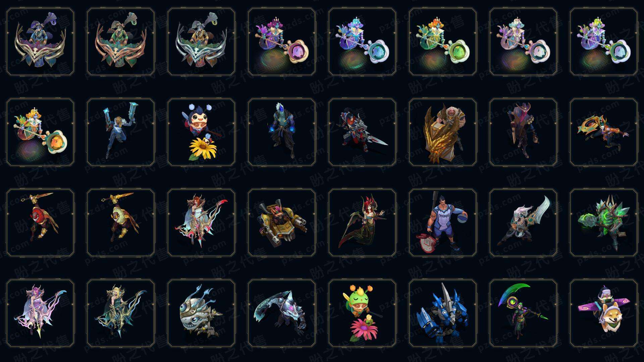The height and width of the screenshot is (362, 644).
Task: Choose the cowboy-hat gunslinger skin
Action: (x=523, y=132)
